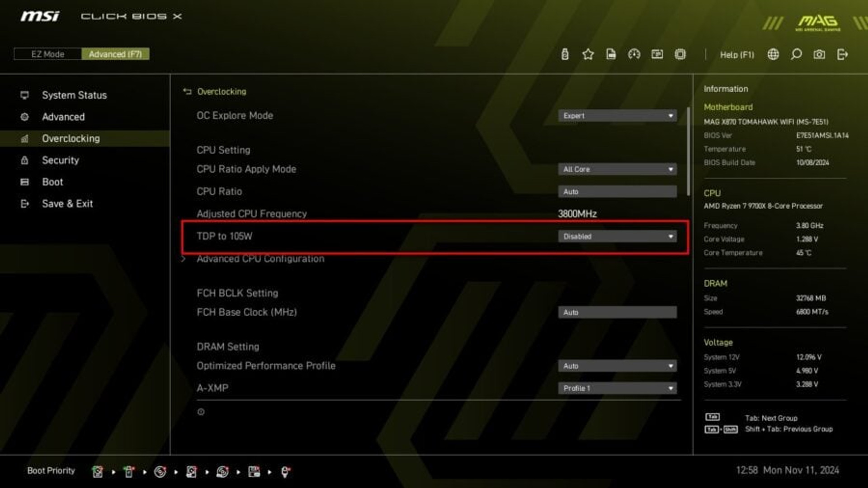Click the settings list vertical scrollbar
Viewport: 868px width, 488px height.
coord(688,151)
